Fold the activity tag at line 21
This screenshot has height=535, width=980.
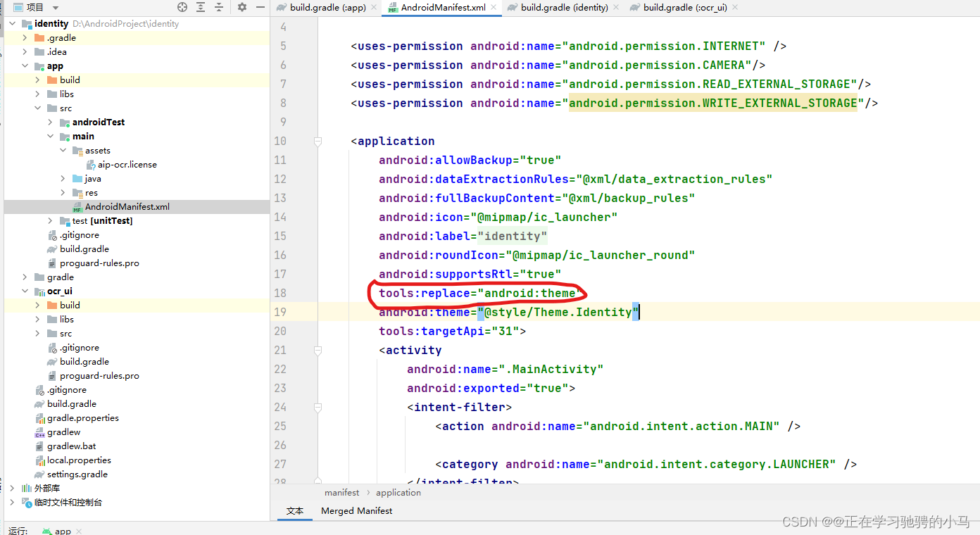318,351
